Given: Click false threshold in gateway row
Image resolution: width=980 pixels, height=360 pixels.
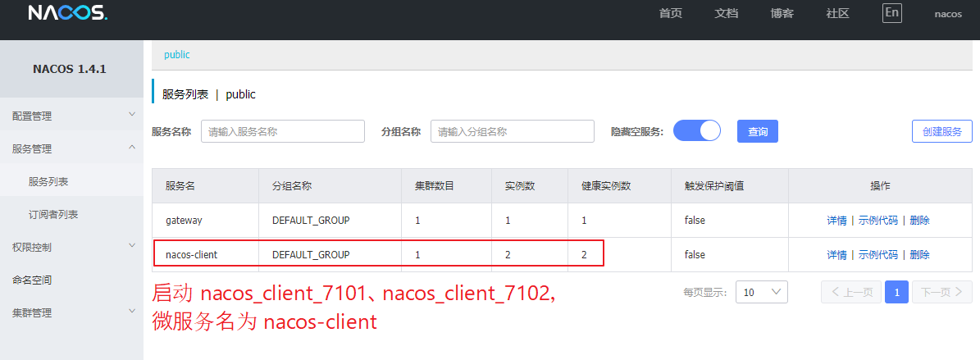Looking at the screenshot, I should point(695,220).
